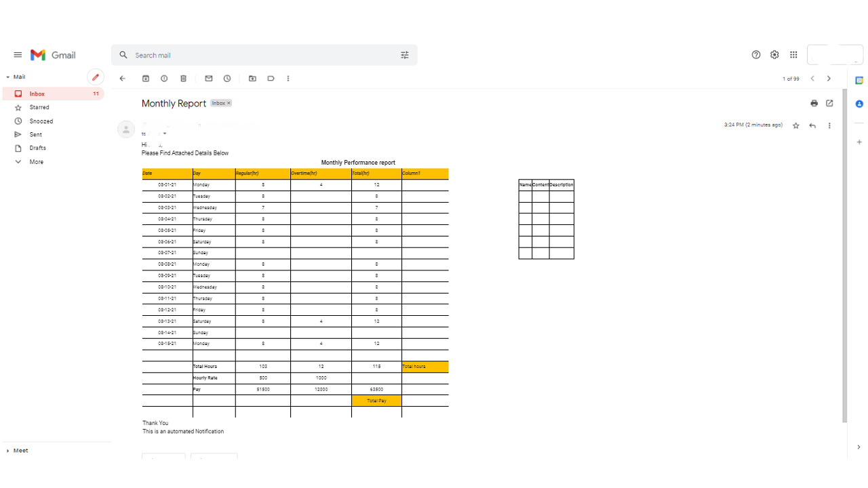Show search options filter icon
Screen dimensions: 868x488
pos(405,55)
